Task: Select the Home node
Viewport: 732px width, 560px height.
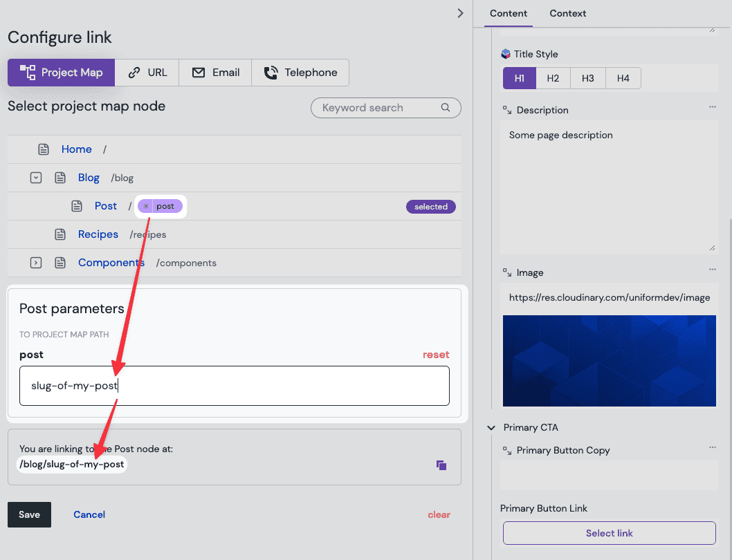Action: click(77, 149)
